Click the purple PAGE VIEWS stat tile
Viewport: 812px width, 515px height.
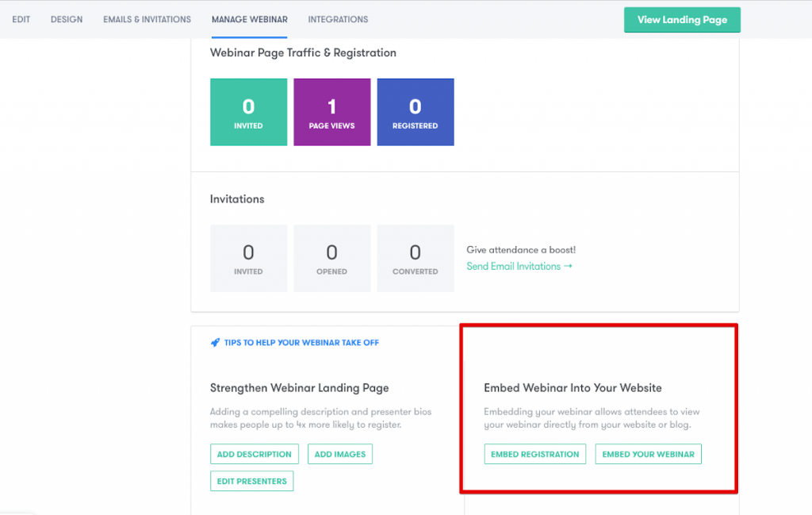(x=331, y=112)
